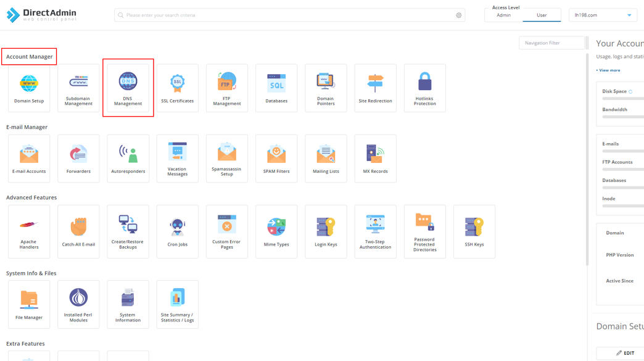Open Cron Jobs
Viewport: 644px width, 361px height.
coord(177,231)
